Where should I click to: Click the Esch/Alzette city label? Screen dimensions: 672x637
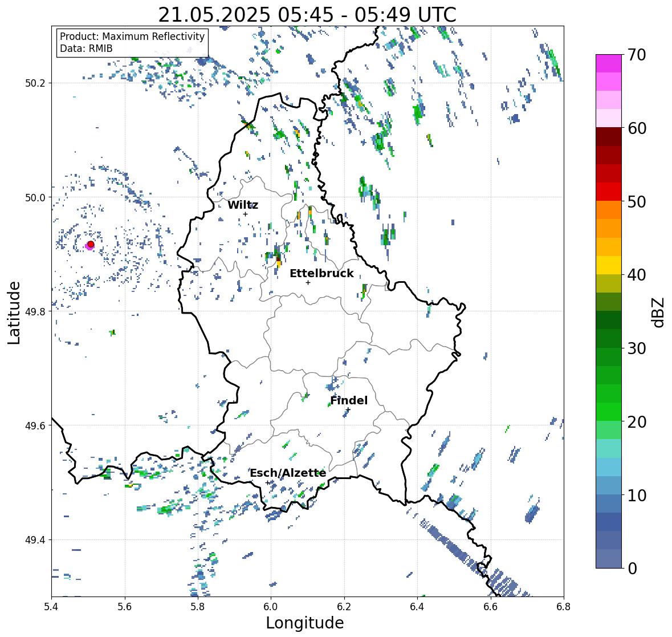pos(288,473)
